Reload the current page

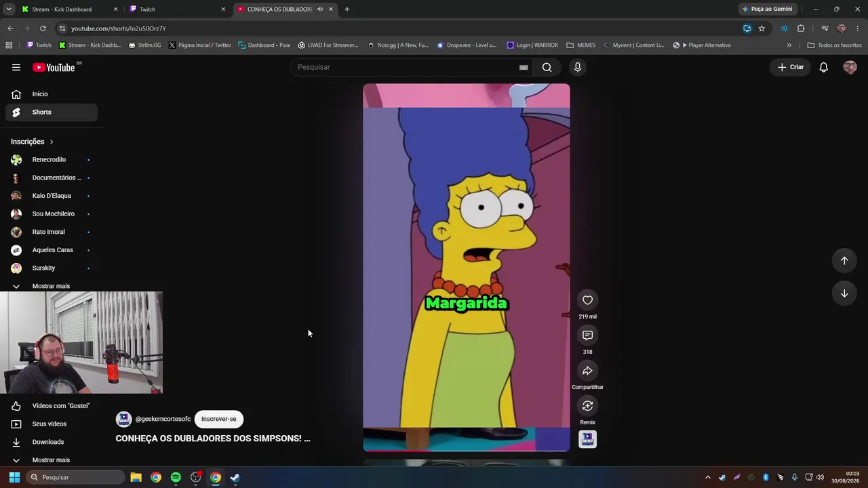[x=43, y=28]
